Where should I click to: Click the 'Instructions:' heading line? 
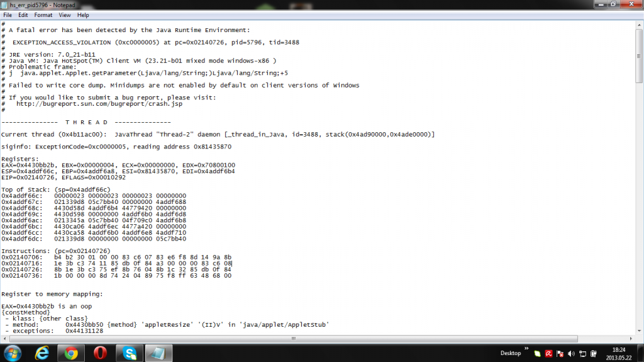click(x=56, y=251)
